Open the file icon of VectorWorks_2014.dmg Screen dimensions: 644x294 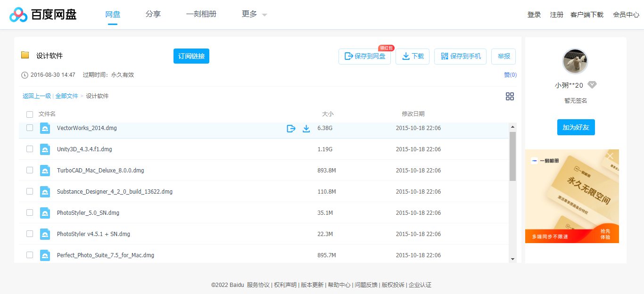pos(45,127)
